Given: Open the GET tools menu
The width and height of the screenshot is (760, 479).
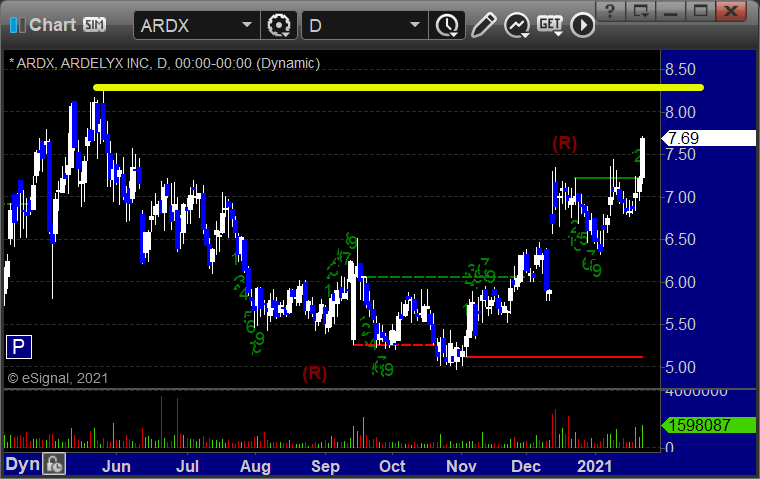Looking at the screenshot, I should coord(550,25).
